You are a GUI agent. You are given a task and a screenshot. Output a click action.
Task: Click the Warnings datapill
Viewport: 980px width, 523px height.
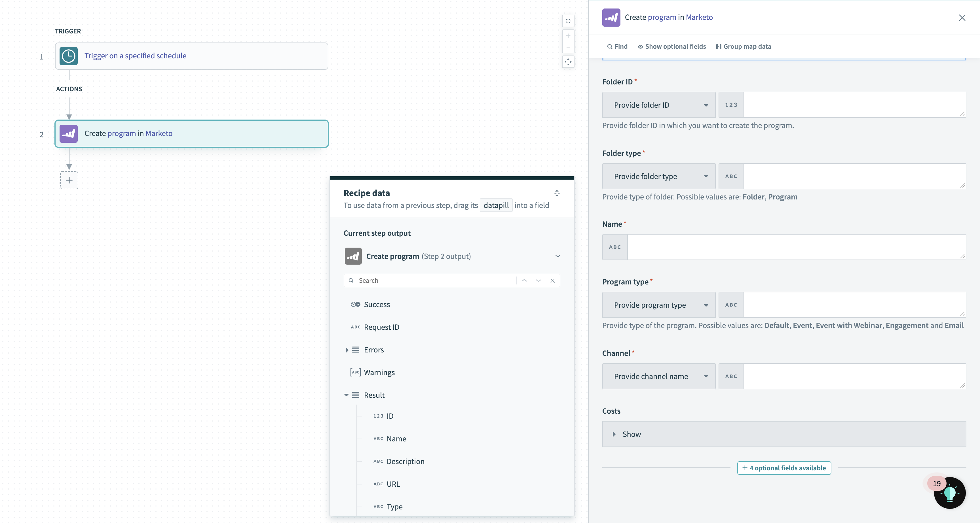tap(379, 373)
